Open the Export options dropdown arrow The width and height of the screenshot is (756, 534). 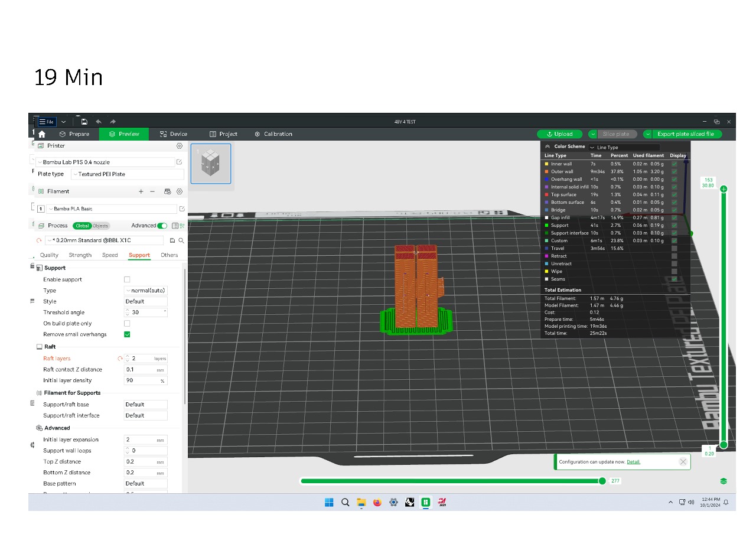[647, 134]
